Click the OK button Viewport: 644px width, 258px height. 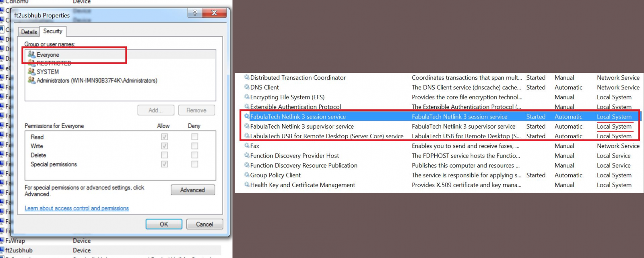164,224
